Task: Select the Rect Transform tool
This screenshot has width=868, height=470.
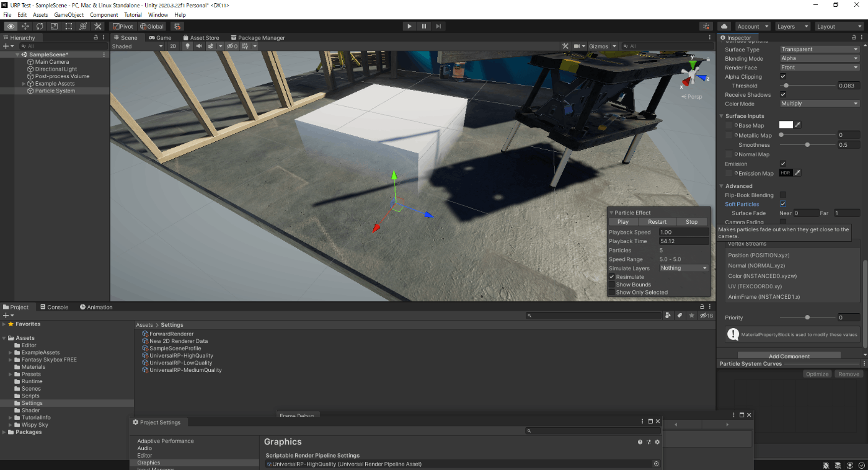Action: click(x=68, y=27)
